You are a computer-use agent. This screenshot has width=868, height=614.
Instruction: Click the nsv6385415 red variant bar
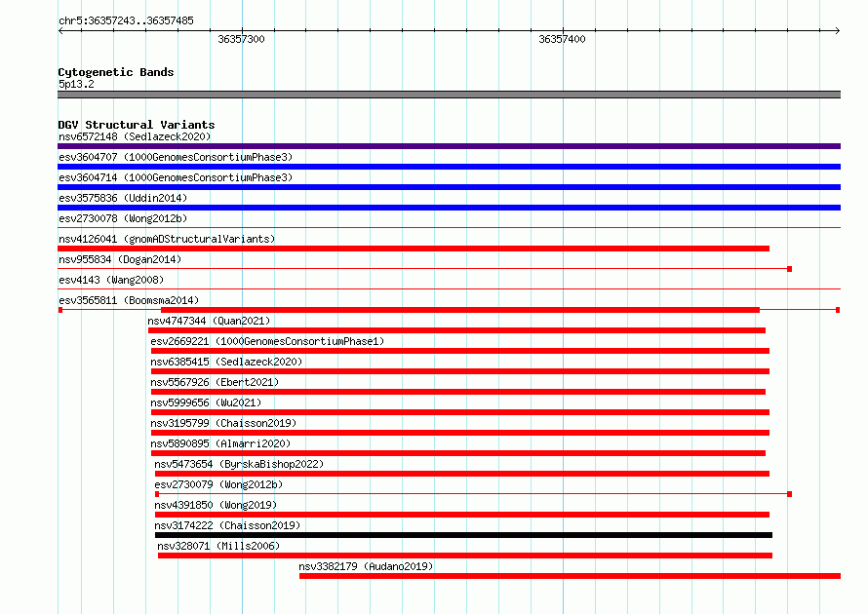pyautogui.click(x=460, y=371)
